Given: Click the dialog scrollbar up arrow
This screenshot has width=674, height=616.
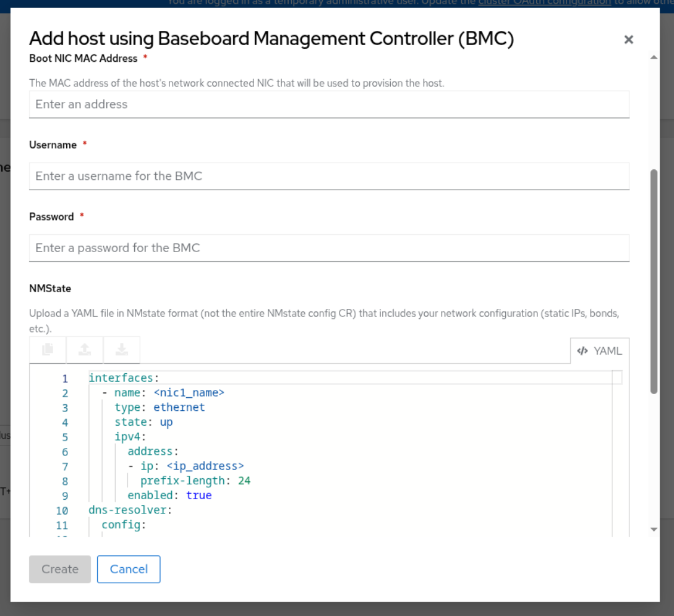Looking at the screenshot, I should [654, 57].
